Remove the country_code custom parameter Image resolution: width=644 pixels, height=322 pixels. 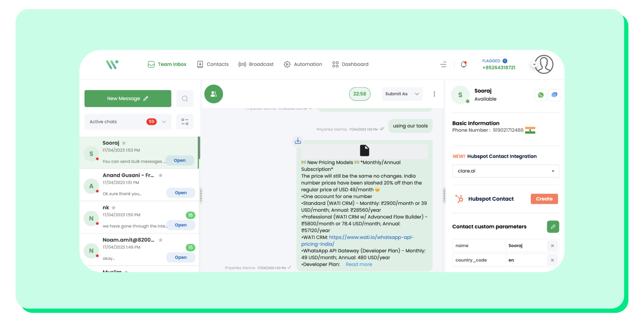coord(552,260)
